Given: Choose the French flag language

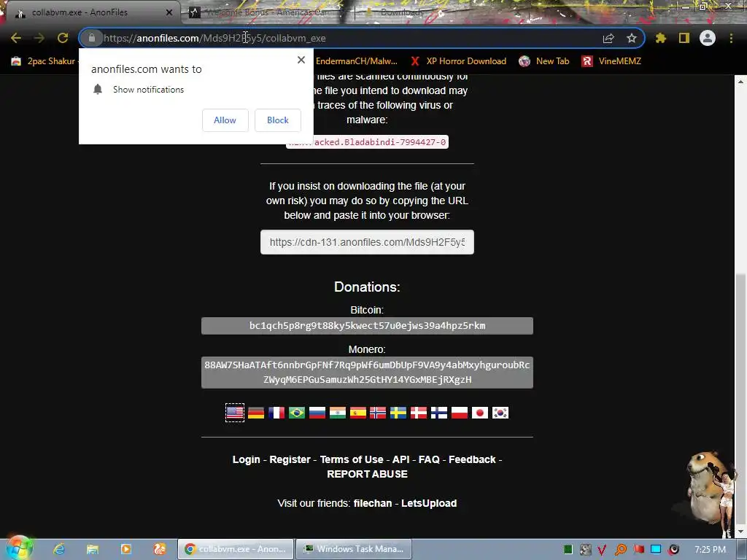Looking at the screenshot, I should click(x=276, y=413).
